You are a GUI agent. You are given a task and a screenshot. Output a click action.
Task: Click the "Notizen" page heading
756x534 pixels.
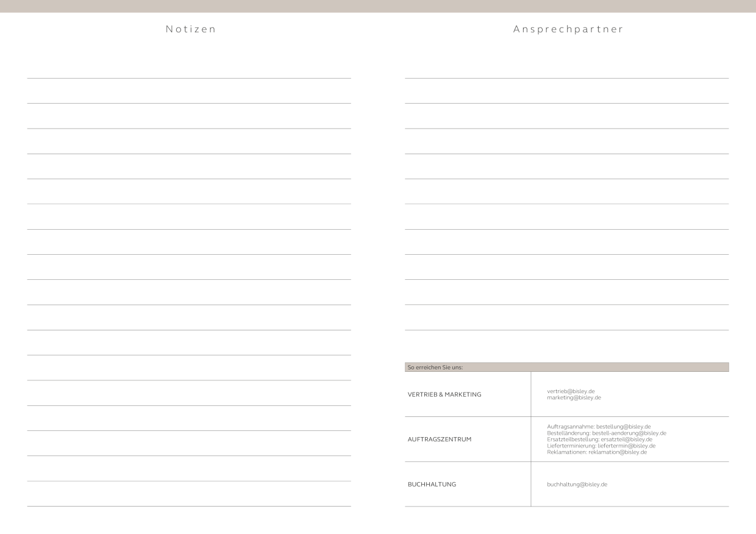[191, 29]
